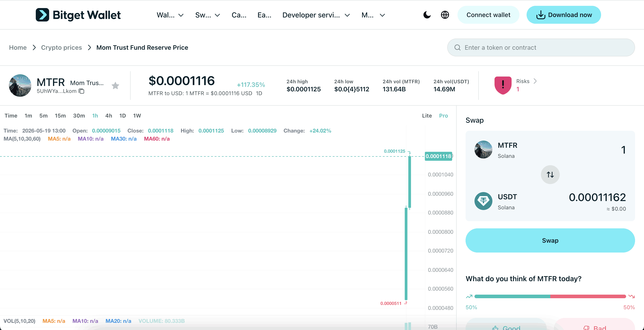This screenshot has width=644, height=330.
Task: Click the latest green candlestick
Action: click(409, 182)
